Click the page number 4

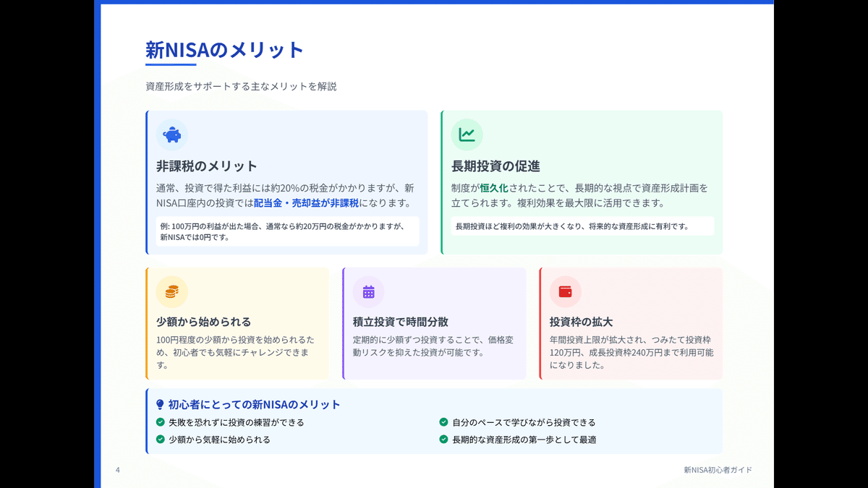click(117, 468)
